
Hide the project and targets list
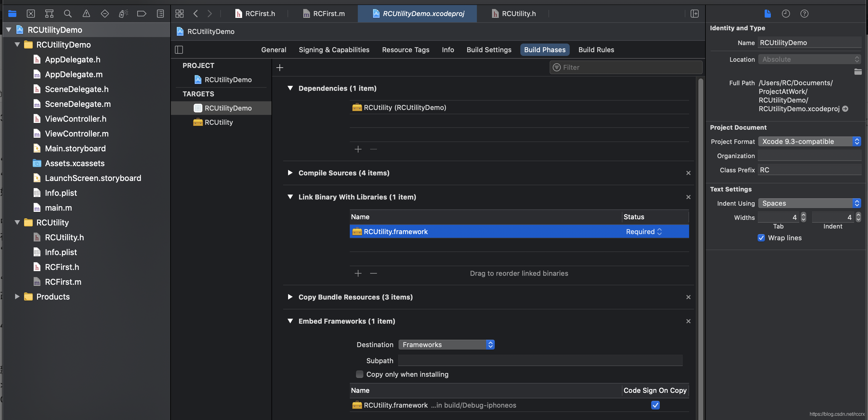click(179, 50)
